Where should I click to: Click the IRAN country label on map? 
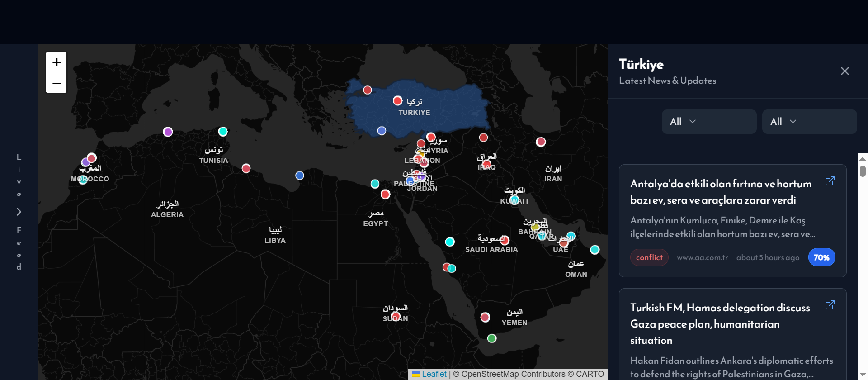pos(553,179)
